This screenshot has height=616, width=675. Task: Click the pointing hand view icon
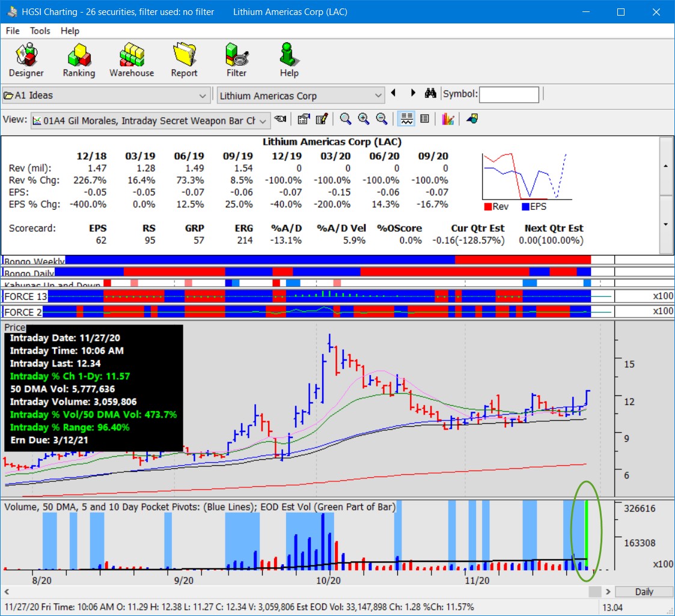(x=281, y=119)
